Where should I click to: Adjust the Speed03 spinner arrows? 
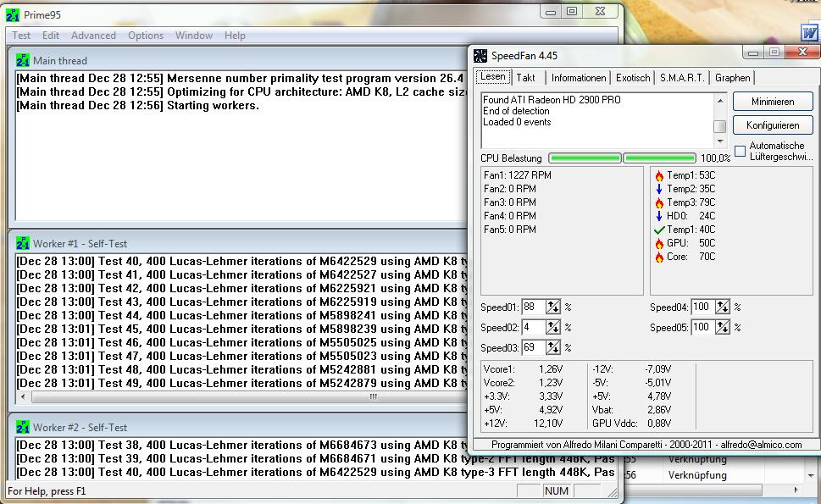(553, 347)
